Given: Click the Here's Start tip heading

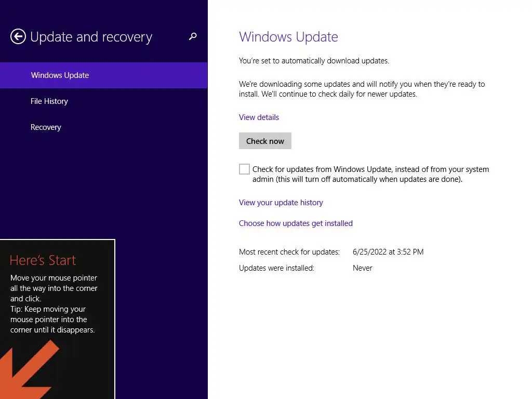Looking at the screenshot, I should (x=43, y=260).
